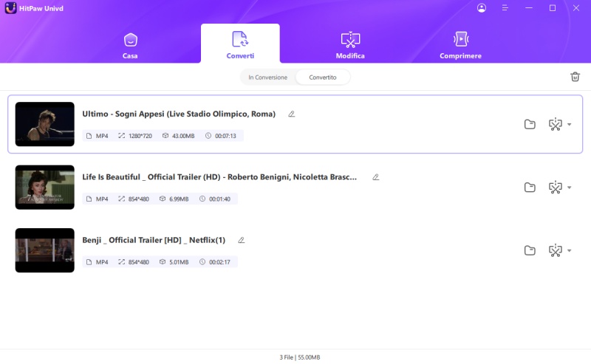Select the Convertito toggle
This screenshot has width=591, height=364.
pyautogui.click(x=323, y=77)
